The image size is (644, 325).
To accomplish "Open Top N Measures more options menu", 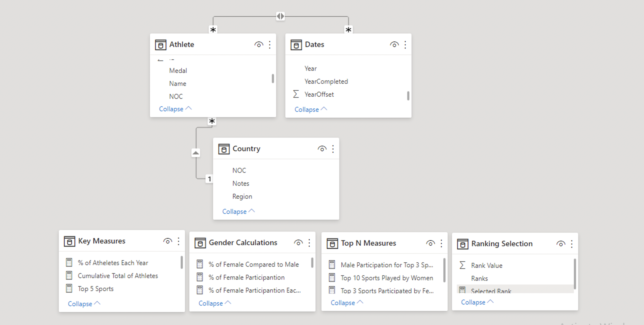I will [441, 243].
